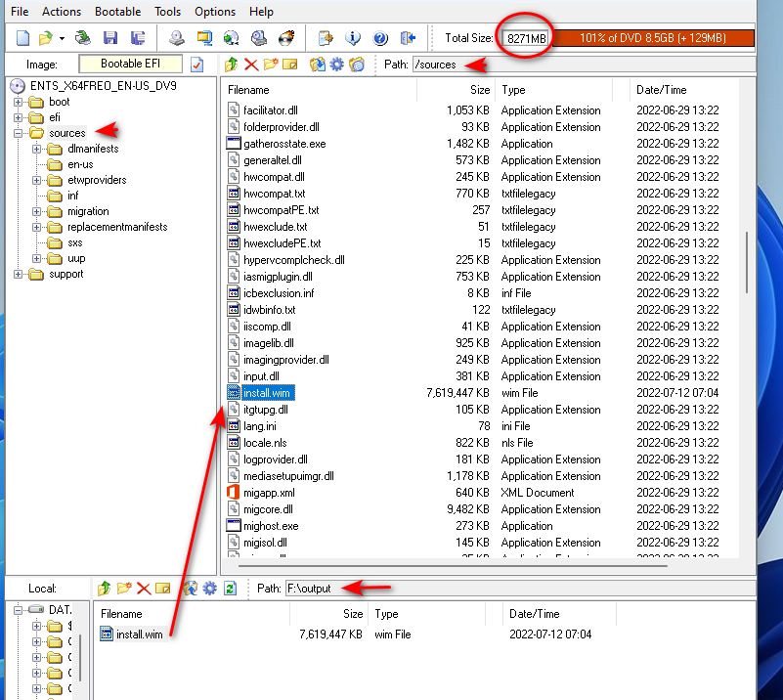Click the New Folder icon in Local toolbar

pos(124,589)
